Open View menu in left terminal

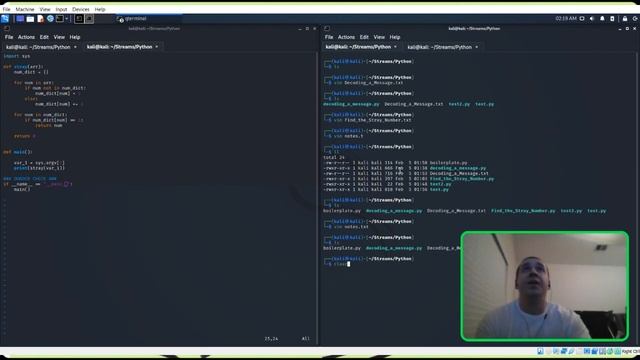pyautogui.click(x=59, y=37)
